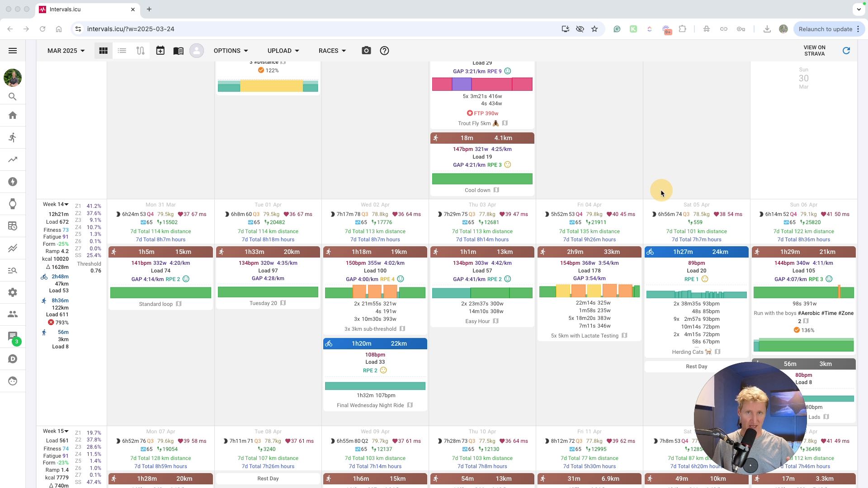
Task: Open the hamburger navigation menu
Action: click(x=13, y=51)
